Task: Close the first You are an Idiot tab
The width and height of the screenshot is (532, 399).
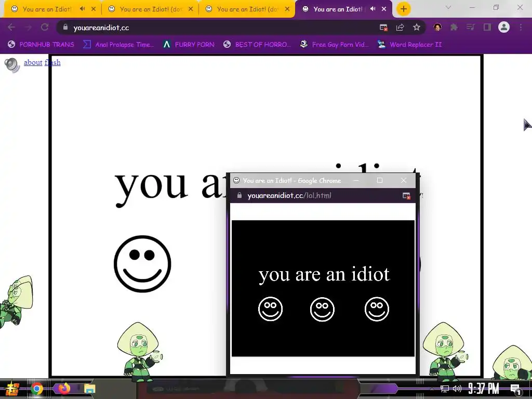Action: [x=94, y=9]
